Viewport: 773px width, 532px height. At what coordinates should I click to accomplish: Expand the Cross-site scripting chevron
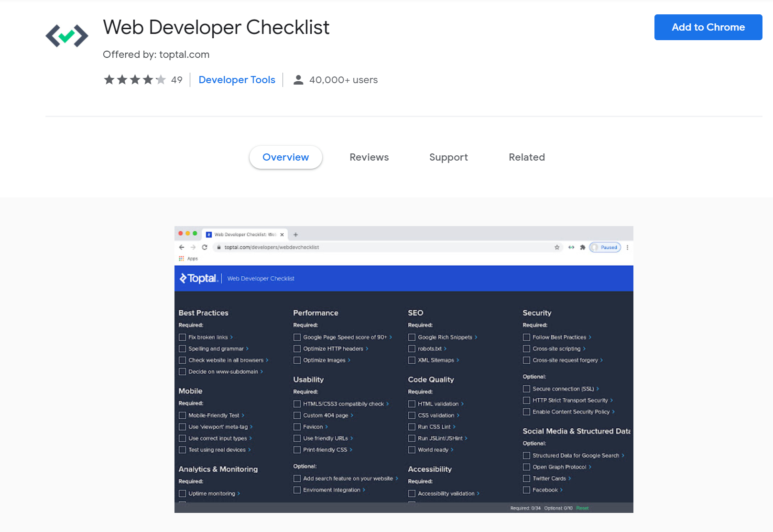[x=584, y=348]
